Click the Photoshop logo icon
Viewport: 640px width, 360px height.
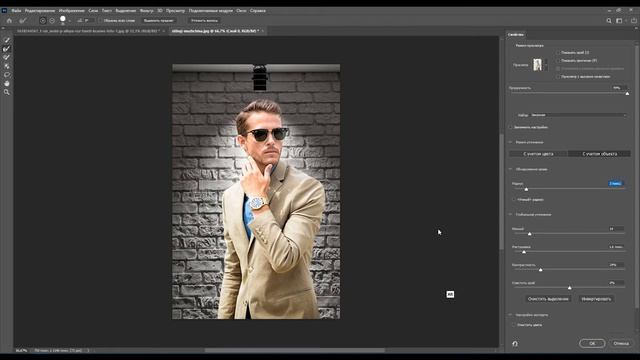(x=4, y=11)
